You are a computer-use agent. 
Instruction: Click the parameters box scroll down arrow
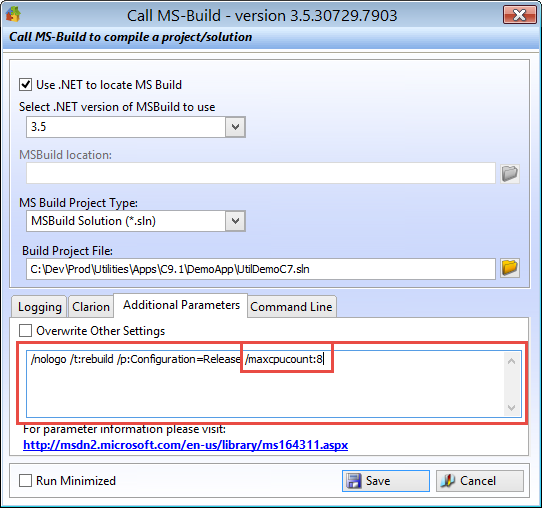click(x=512, y=408)
